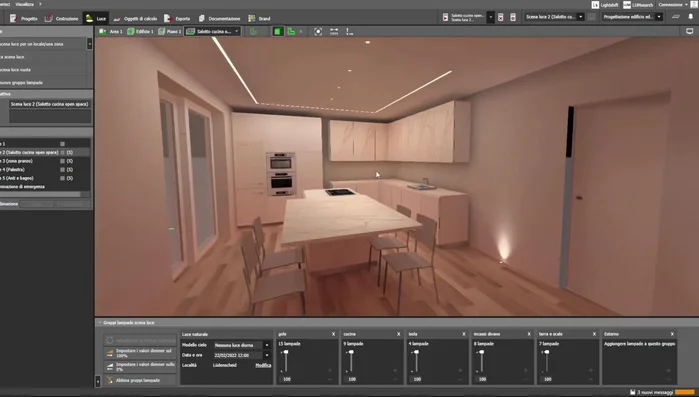
Task: Click the working plane icon
Action: tap(676, 17)
